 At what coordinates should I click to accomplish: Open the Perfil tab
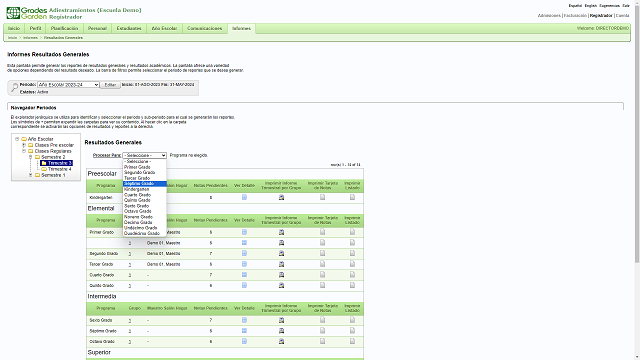click(x=36, y=29)
